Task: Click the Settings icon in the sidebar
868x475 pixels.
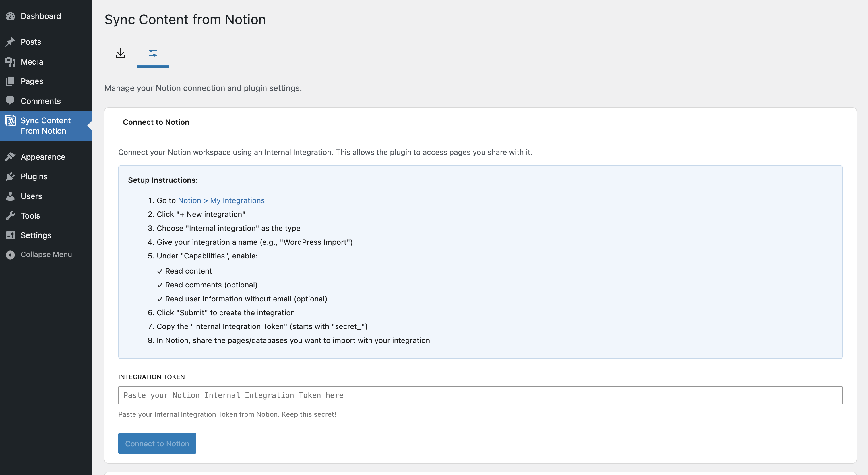Action: click(x=10, y=235)
